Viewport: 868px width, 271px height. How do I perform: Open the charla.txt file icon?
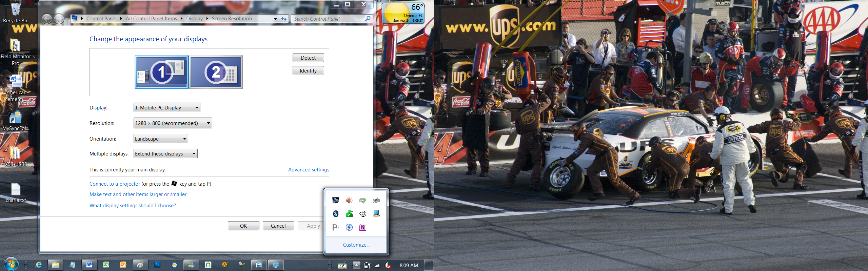[16, 193]
